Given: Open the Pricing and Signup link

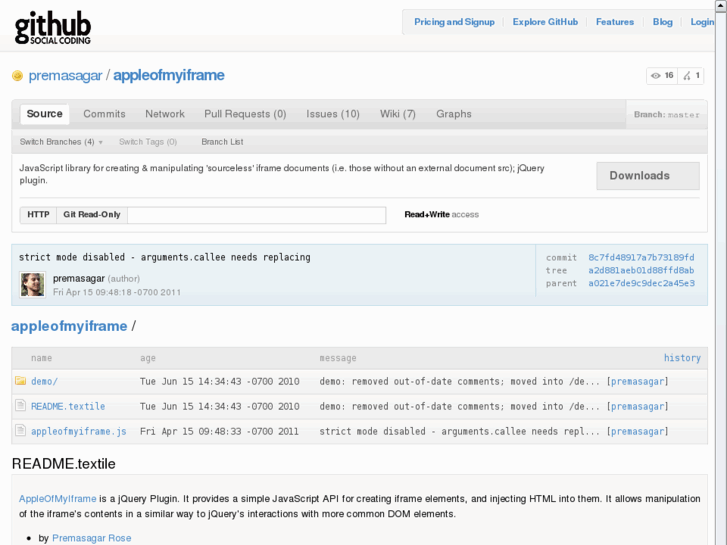Looking at the screenshot, I should pyautogui.click(x=454, y=22).
